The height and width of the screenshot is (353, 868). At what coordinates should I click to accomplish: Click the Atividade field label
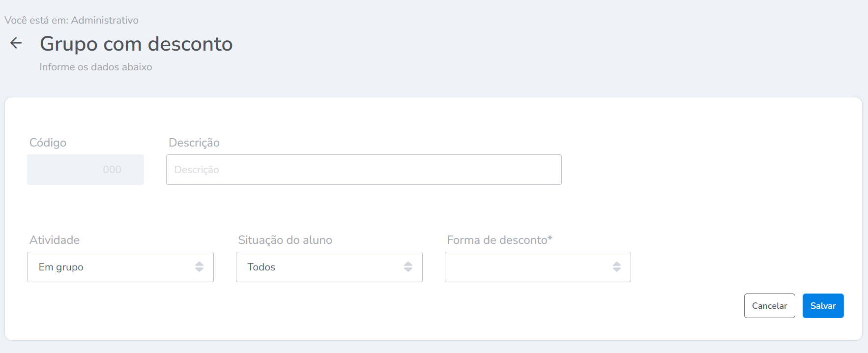point(55,240)
